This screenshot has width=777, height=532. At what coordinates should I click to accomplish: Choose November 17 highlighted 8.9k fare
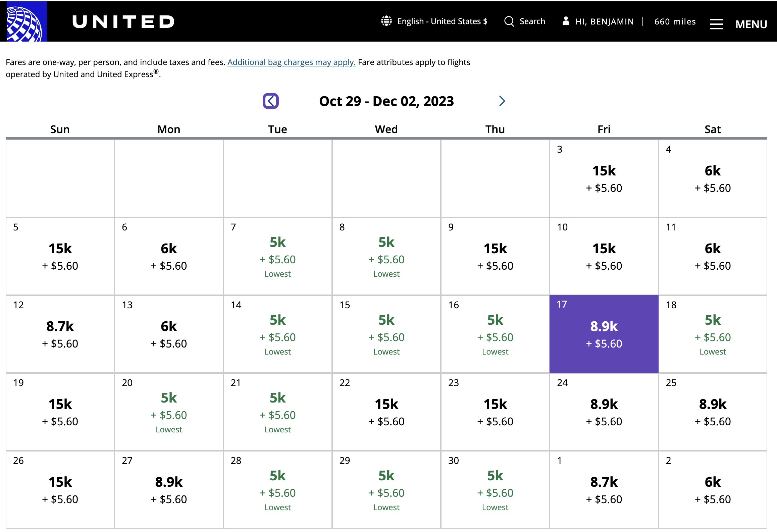(x=604, y=334)
